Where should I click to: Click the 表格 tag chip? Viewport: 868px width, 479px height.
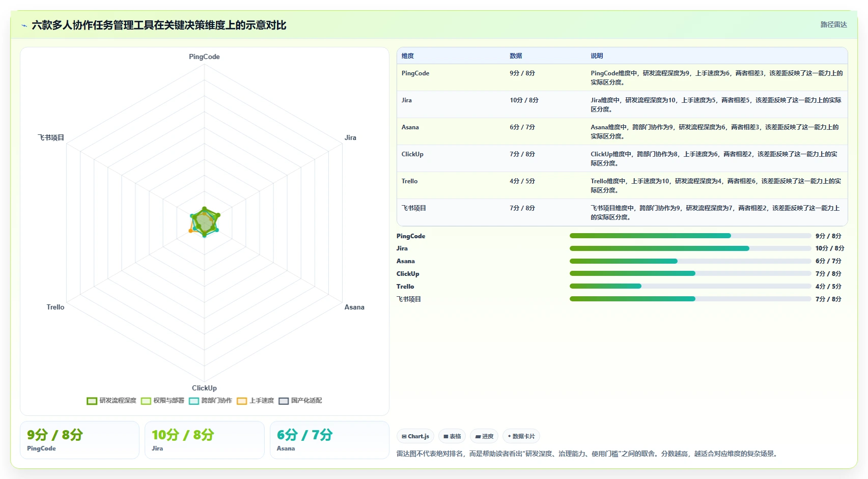click(x=452, y=436)
